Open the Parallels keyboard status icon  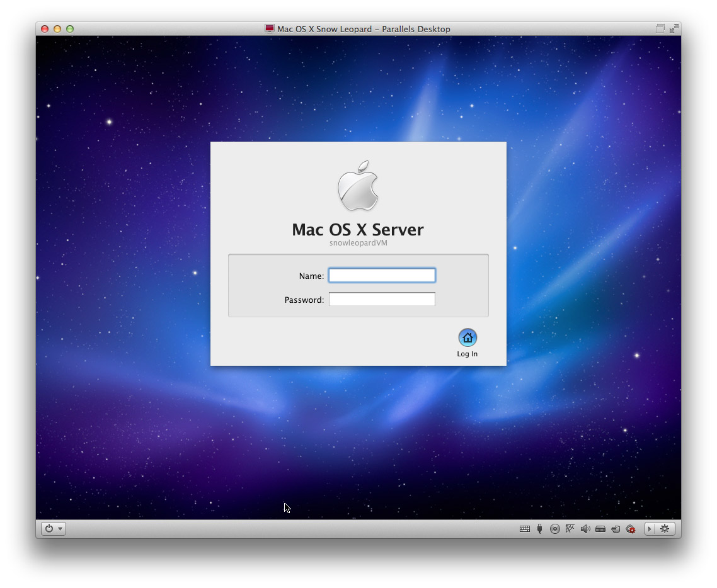tap(524, 529)
